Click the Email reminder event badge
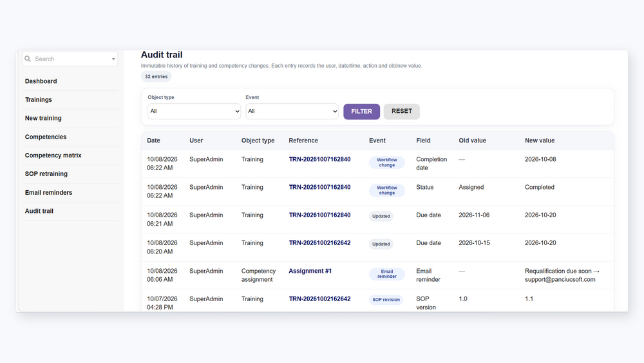The width and height of the screenshot is (644, 363). tap(387, 274)
